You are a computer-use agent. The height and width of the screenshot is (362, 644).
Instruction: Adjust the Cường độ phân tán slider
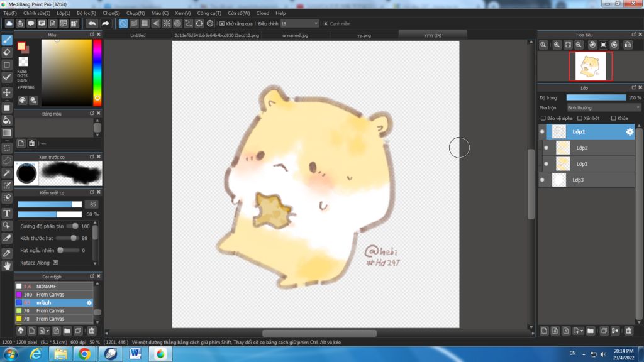[72, 226]
